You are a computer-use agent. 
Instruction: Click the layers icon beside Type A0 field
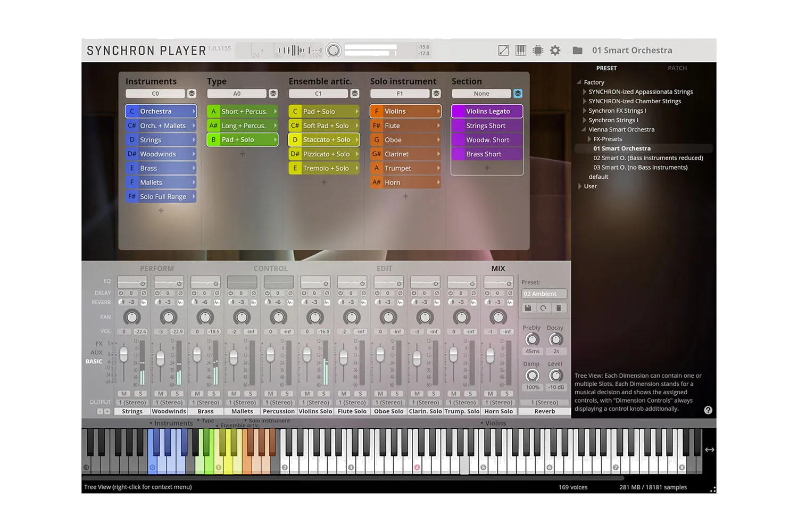(273, 94)
